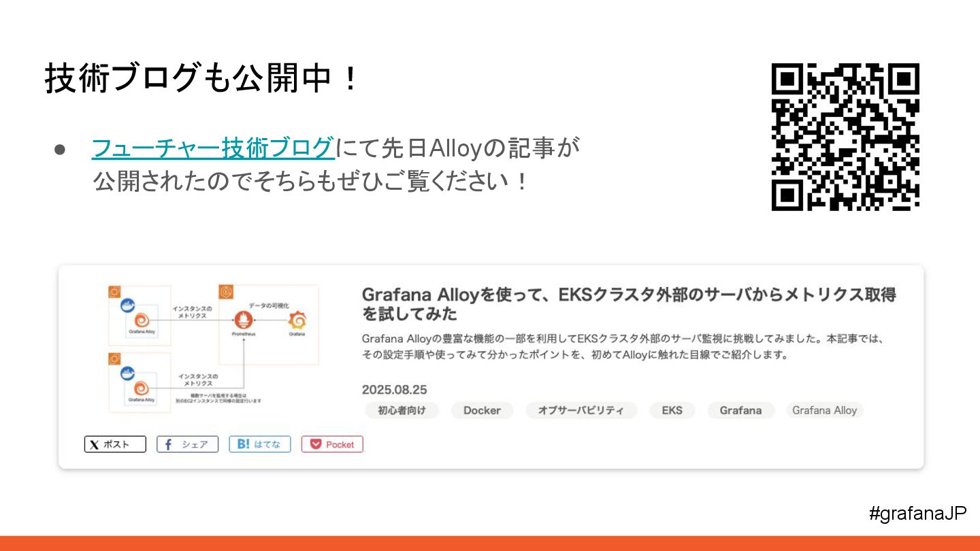Select the Docker tag

[x=482, y=410]
